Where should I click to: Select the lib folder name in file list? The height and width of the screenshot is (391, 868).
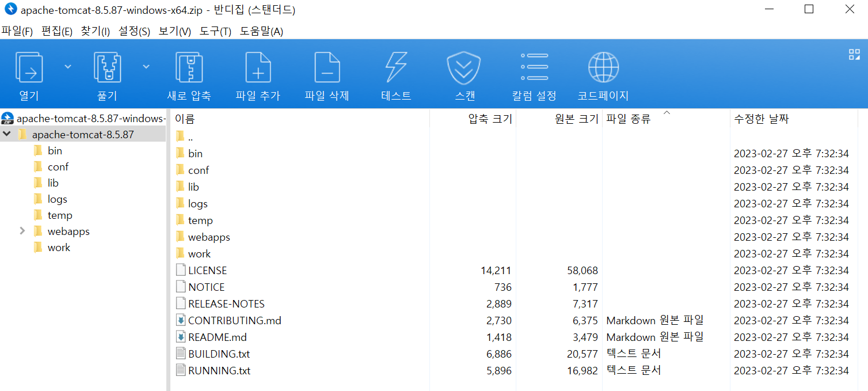tap(193, 187)
